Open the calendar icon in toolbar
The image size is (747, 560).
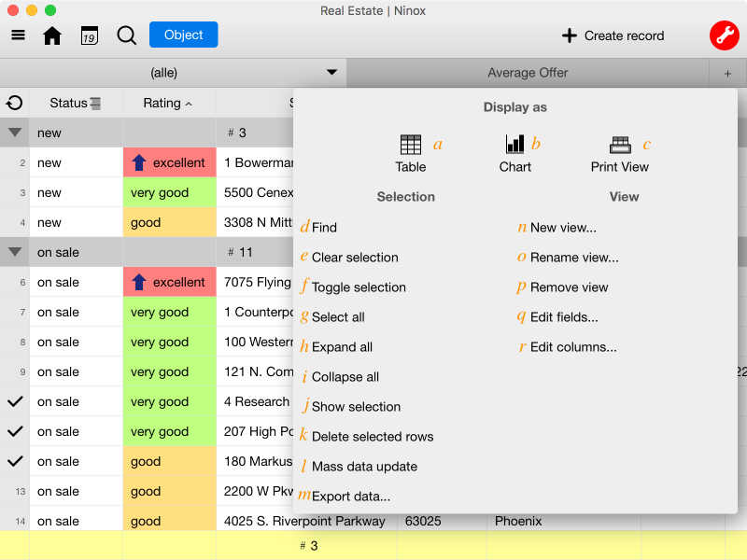[x=90, y=35]
